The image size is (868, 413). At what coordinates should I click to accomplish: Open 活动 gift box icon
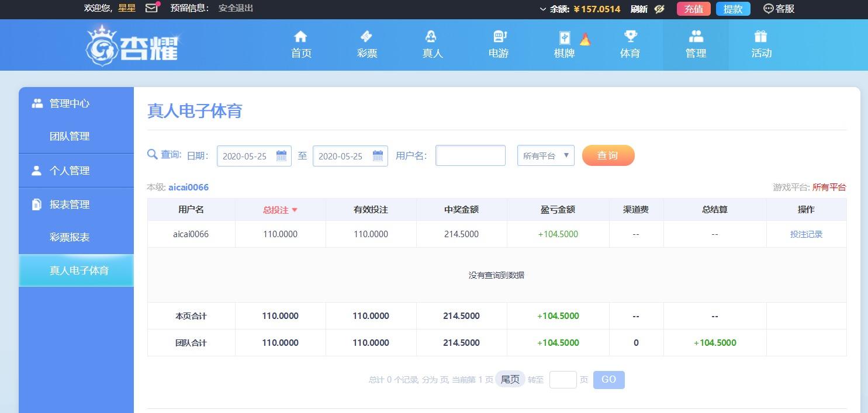pyautogui.click(x=760, y=37)
